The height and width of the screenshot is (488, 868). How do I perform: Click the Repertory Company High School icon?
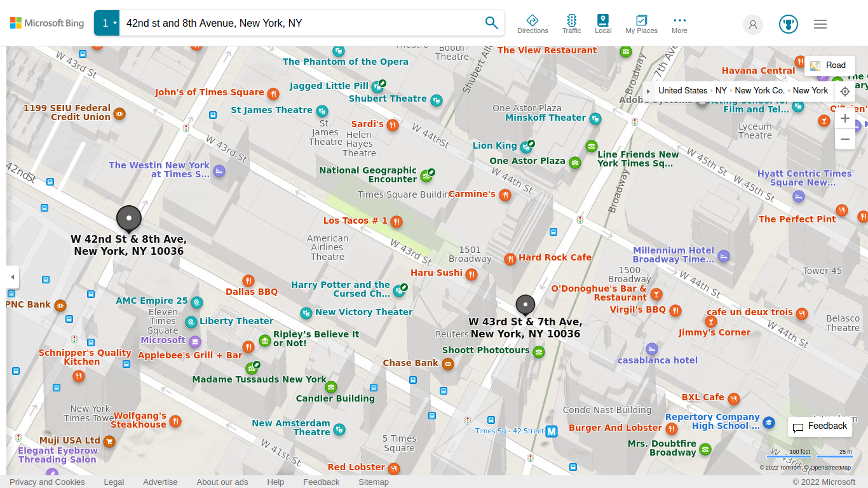pos(769,423)
